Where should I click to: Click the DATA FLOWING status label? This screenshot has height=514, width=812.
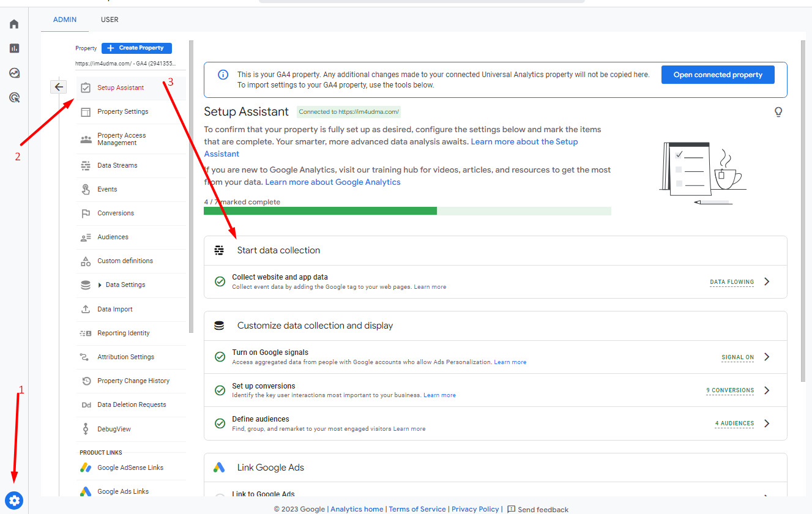pos(732,282)
